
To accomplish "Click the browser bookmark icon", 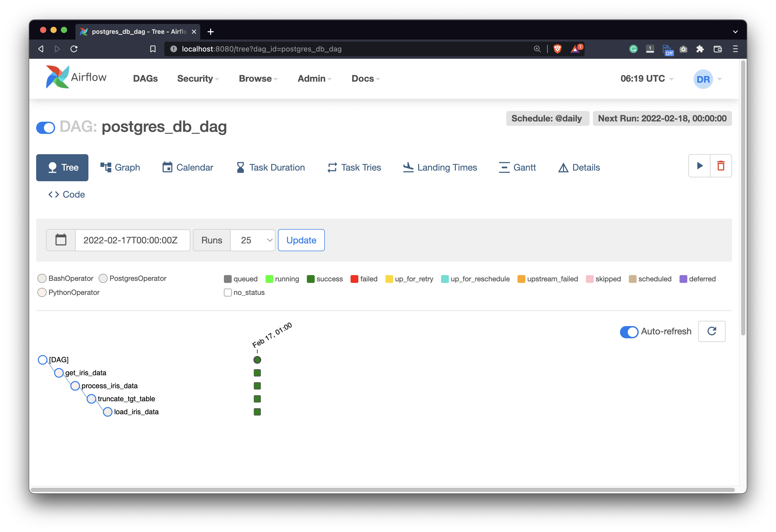I will tap(153, 49).
